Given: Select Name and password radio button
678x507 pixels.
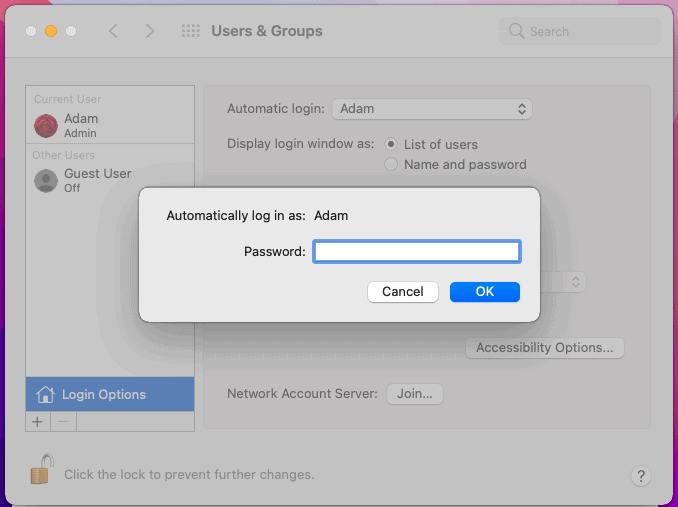Looking at the screenshot, I should (391, 164).
